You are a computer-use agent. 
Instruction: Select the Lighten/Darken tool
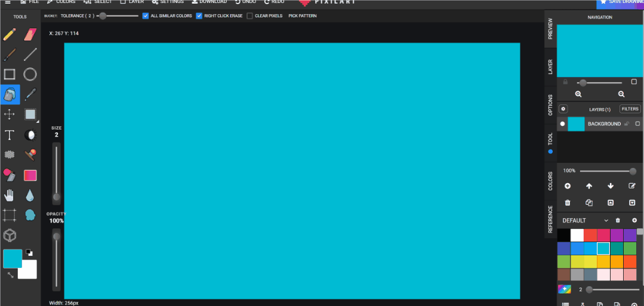[x=30, y=135]
